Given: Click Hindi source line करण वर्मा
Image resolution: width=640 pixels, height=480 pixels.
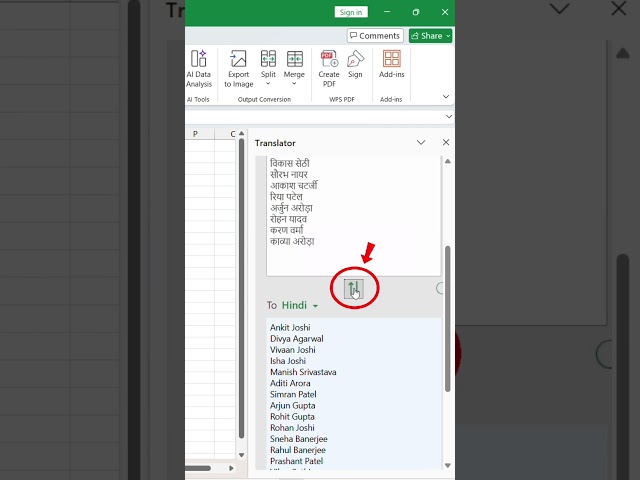Looking at the screenshot, I should click(287, 230).
